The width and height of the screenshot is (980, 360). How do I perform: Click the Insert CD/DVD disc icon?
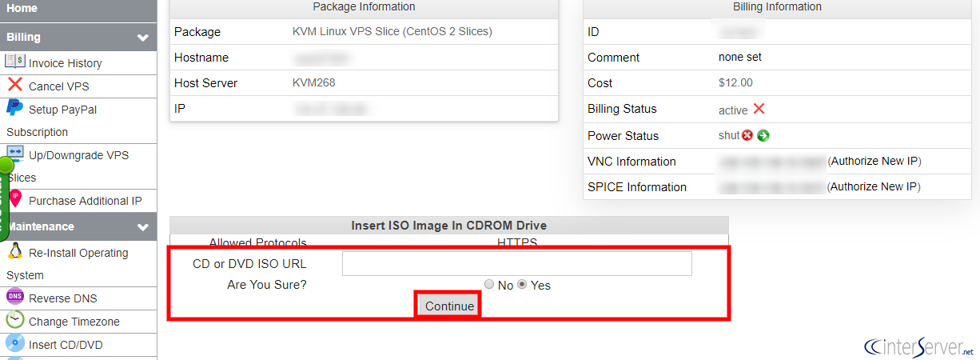click(15, 343)
